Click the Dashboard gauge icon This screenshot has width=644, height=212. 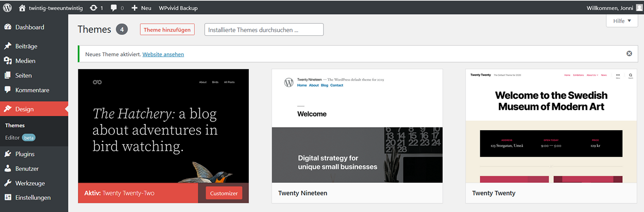[8, 27]
